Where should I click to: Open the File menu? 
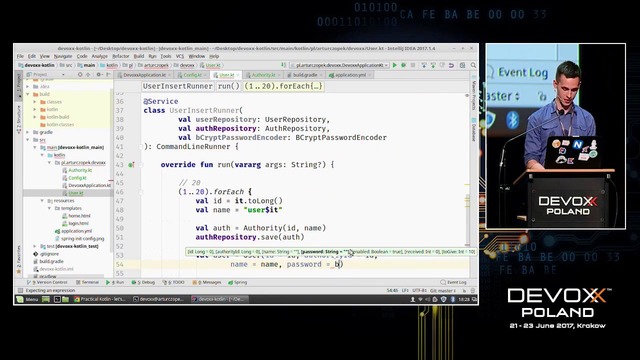[x=20, y=56]
